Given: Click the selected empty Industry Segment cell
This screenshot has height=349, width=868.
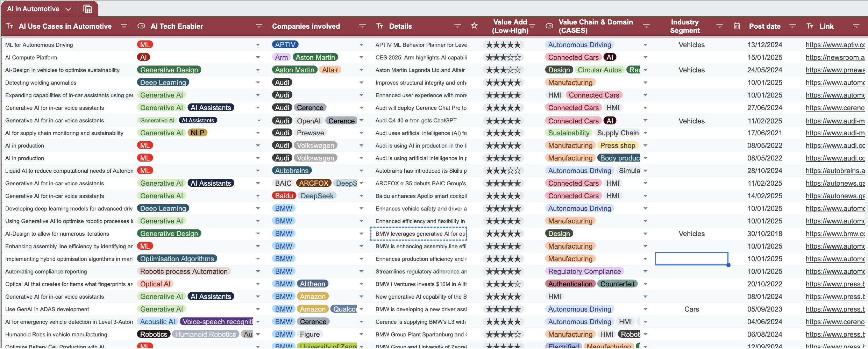Looking at the screenshot, I should pyautogui.click(x=691, y=259).
